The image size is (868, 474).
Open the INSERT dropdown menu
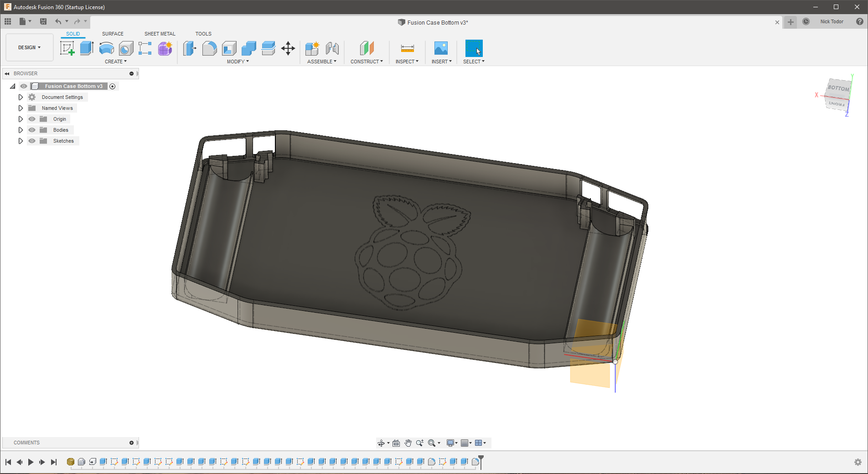(x=442, y=62)
